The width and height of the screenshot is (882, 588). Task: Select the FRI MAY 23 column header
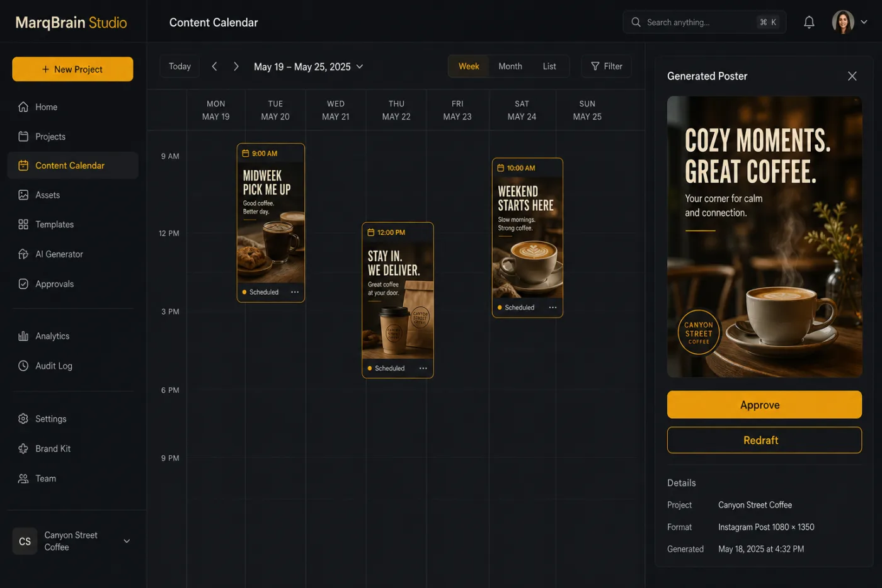(457, 110)
